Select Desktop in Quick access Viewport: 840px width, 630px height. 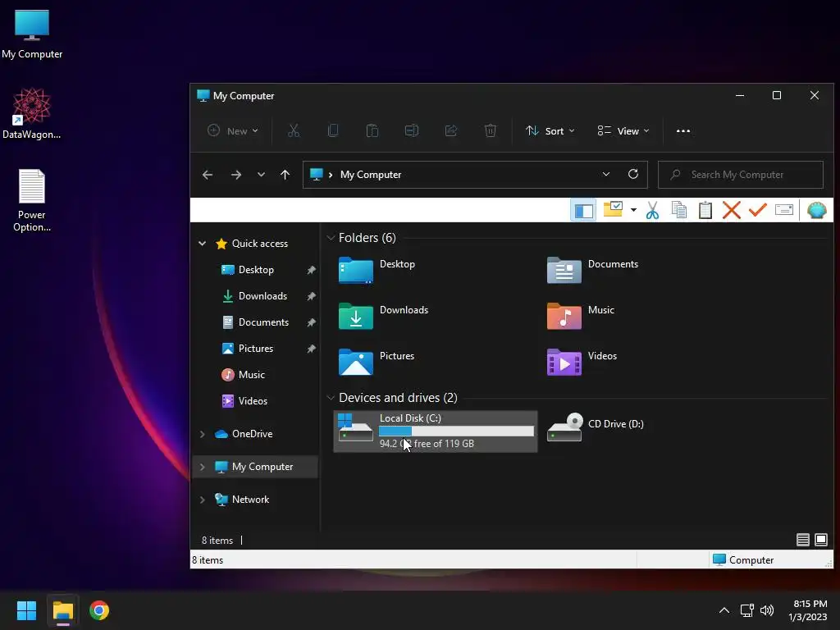tap(256, 270)
